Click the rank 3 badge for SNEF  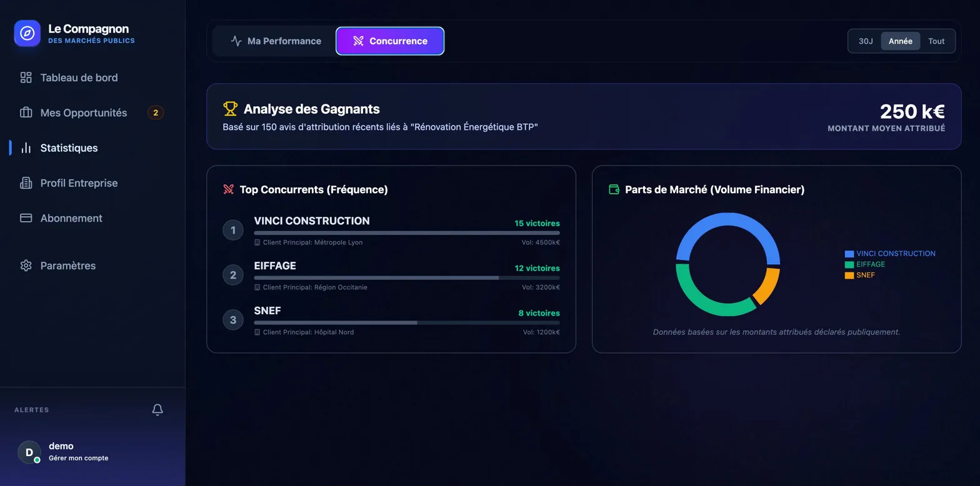233,320
